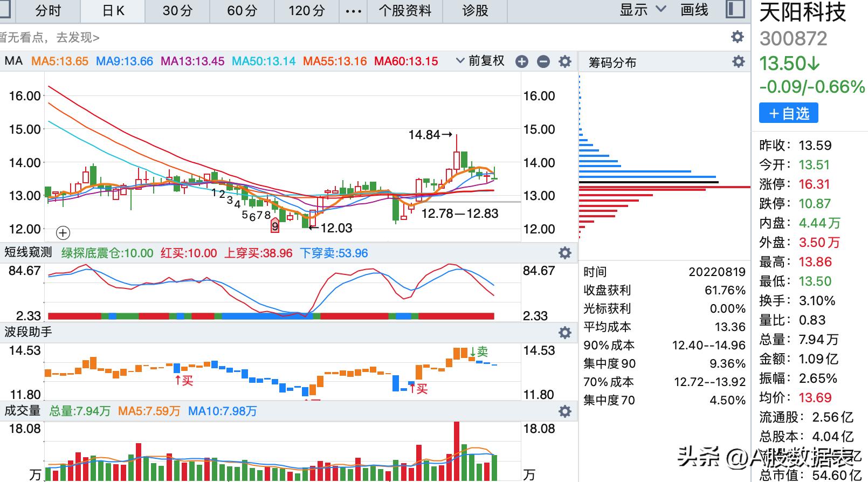Open 筹码分布 panel settings gear
Screen dimensions: 868x482
[738, 62]
